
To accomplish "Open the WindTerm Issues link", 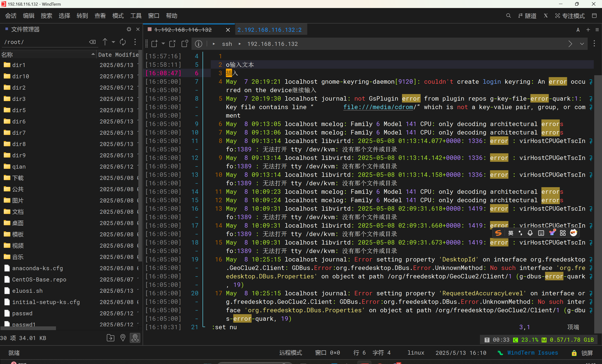I will [532, 353].
